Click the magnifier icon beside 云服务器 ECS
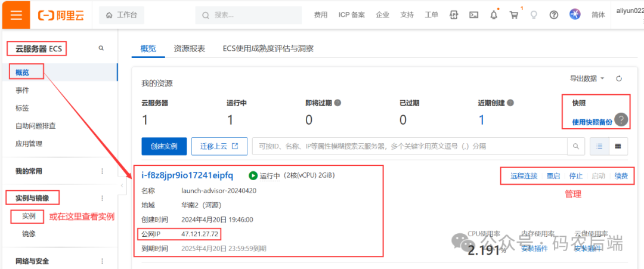This screenshot has height=269, width=644. coord(101,48)
